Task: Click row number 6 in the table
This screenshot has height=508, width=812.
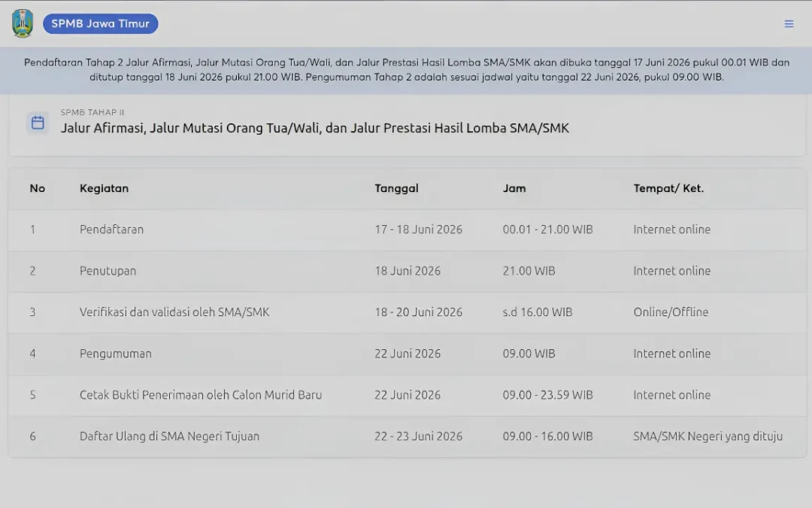Action: click(x=32, y=437)
